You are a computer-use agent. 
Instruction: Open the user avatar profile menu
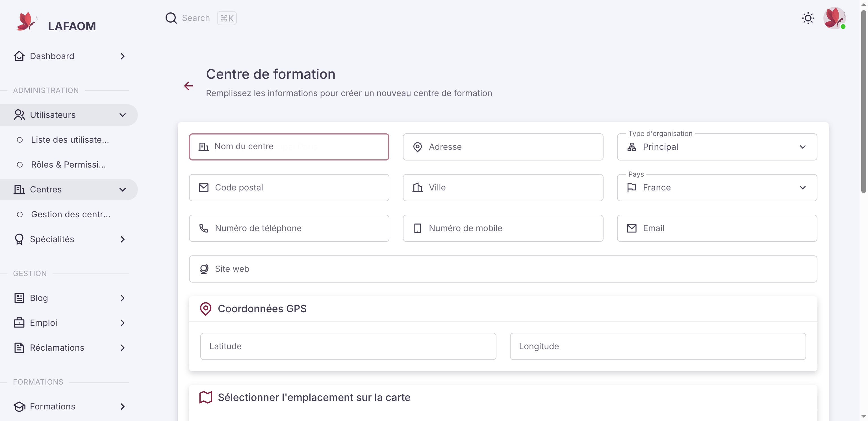point(834,18)
